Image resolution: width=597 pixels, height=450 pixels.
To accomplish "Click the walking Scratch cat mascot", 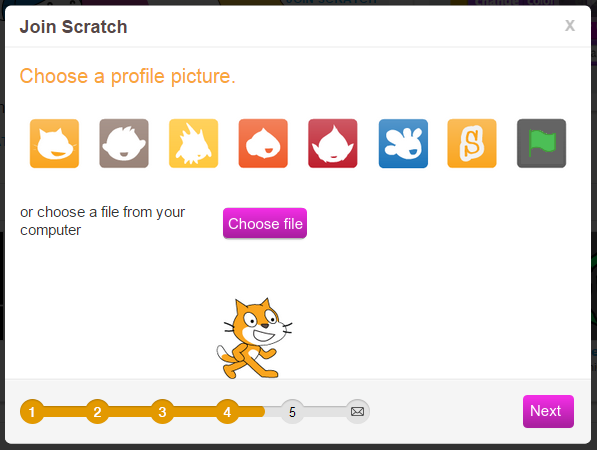I will coord(254,338).
